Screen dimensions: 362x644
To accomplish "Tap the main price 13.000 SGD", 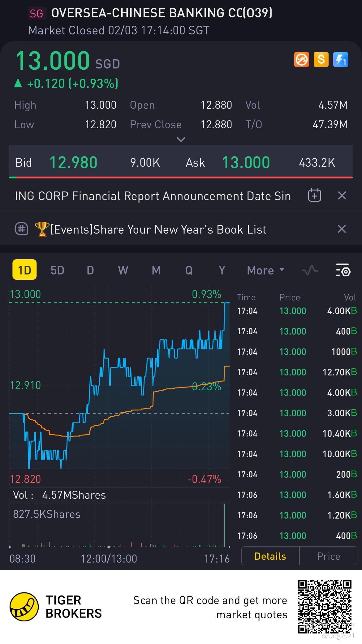I will pos(68,61).
